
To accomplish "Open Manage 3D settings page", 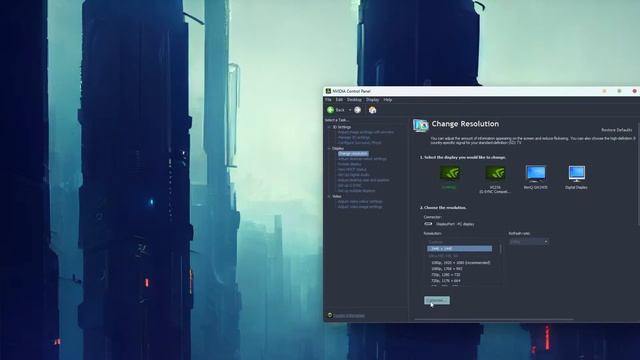I will [353, 138].
